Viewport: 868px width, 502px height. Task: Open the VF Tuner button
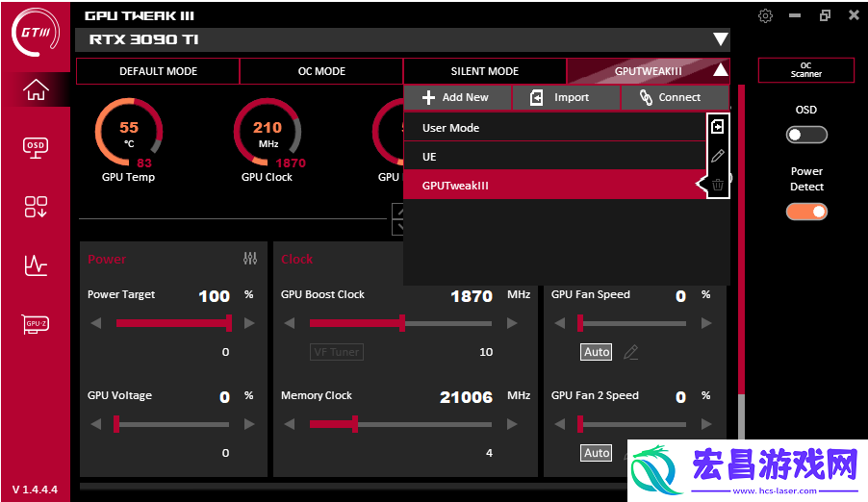(337, 352)
